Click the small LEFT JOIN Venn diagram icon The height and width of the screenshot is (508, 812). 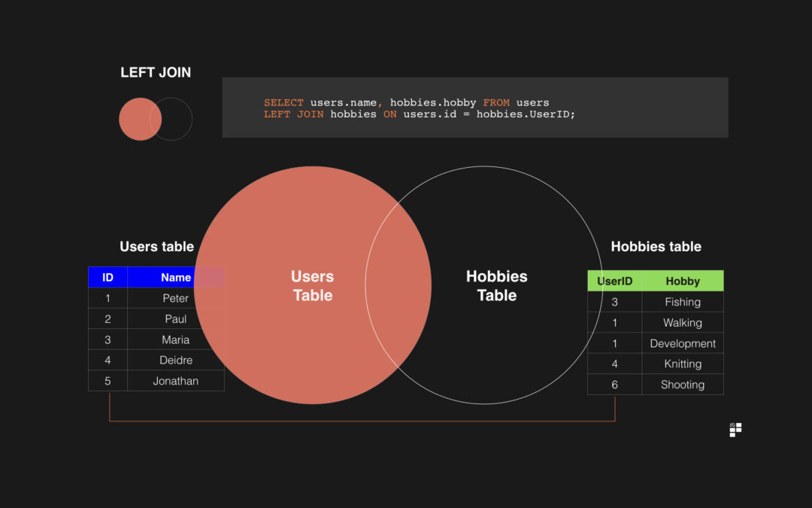pos(156,119)
